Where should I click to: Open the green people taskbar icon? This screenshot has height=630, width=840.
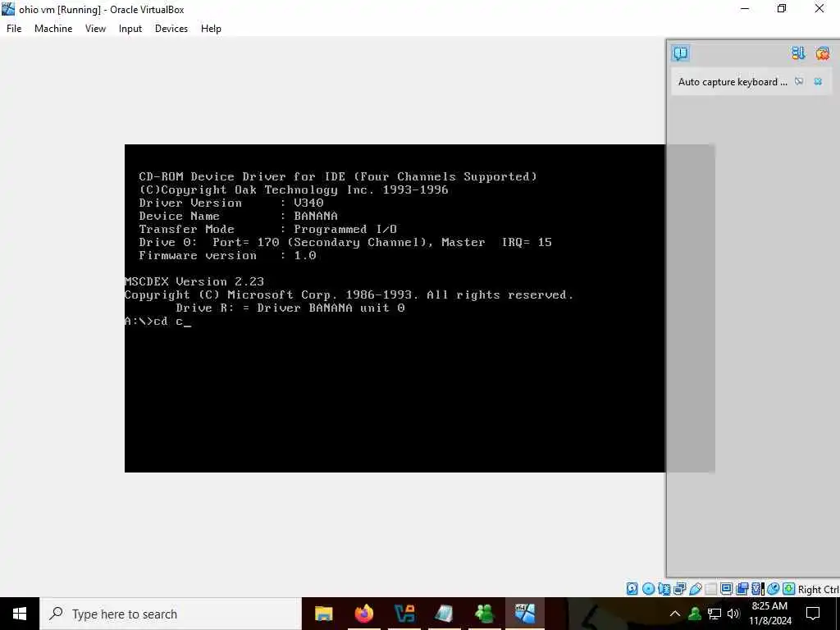pos(484,614)
